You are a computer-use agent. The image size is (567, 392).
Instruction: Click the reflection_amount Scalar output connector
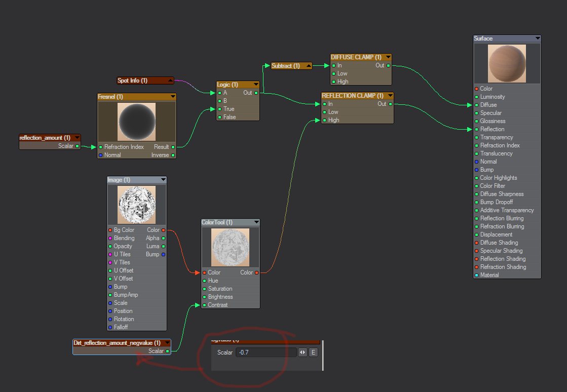(x=77, y=146)
